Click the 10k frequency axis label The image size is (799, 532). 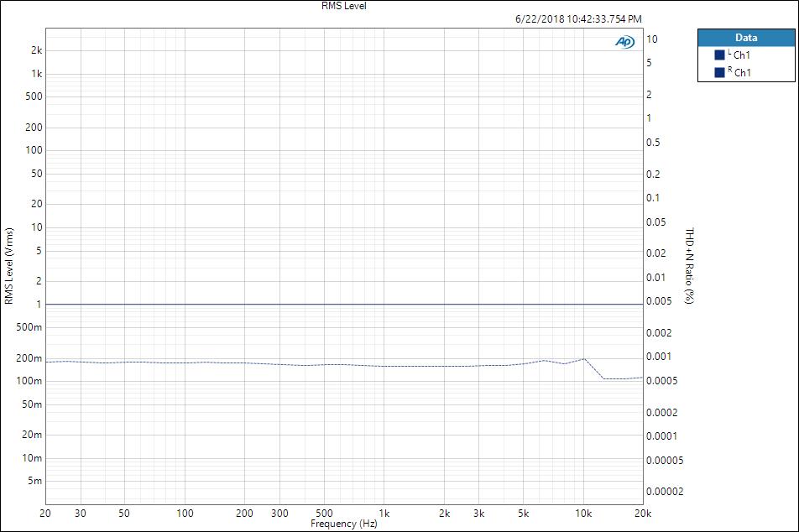[x=583, y=514]
